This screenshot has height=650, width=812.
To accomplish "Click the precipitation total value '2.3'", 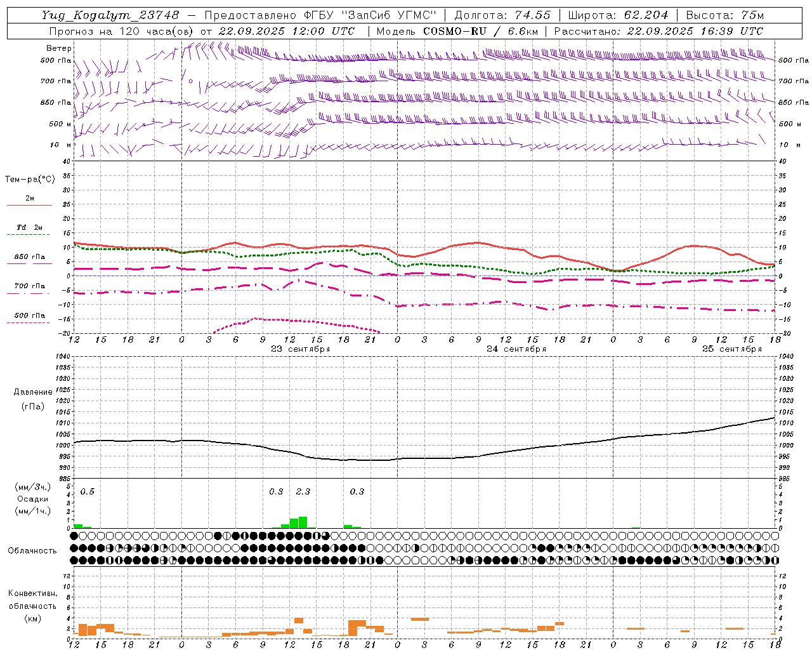I will tap(303, 491).
